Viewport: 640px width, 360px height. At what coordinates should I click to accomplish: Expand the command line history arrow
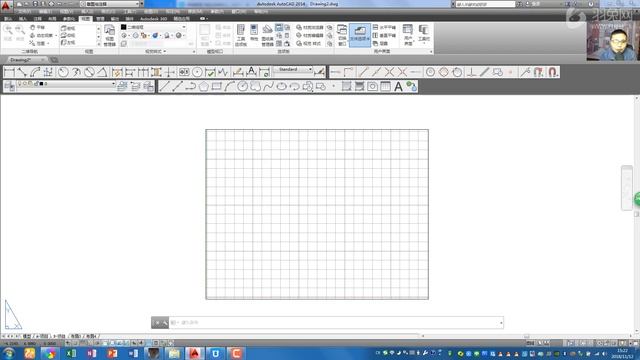pyautogui.click(x=501, y=323)
